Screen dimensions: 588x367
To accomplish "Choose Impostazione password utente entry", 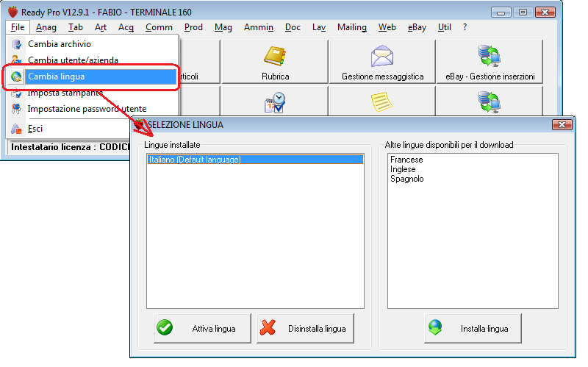I will [x=93, y=109].
